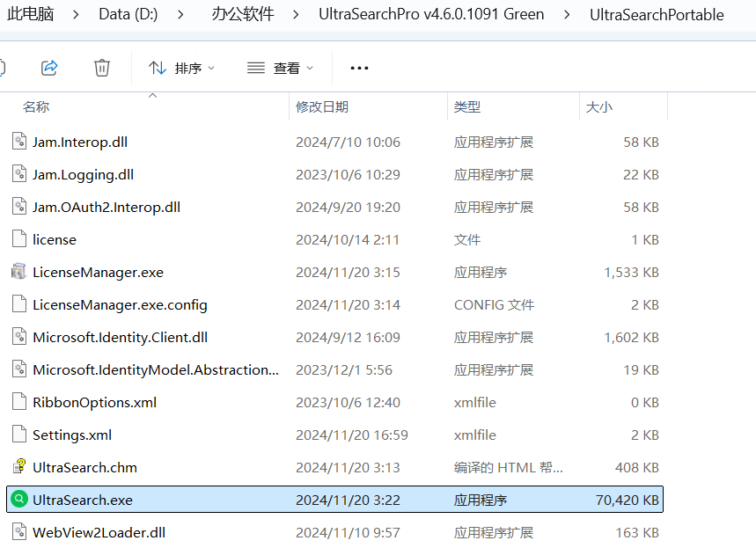Click the WebView2Loader.dll file name
756x548 pixels.
coord(99,532)
